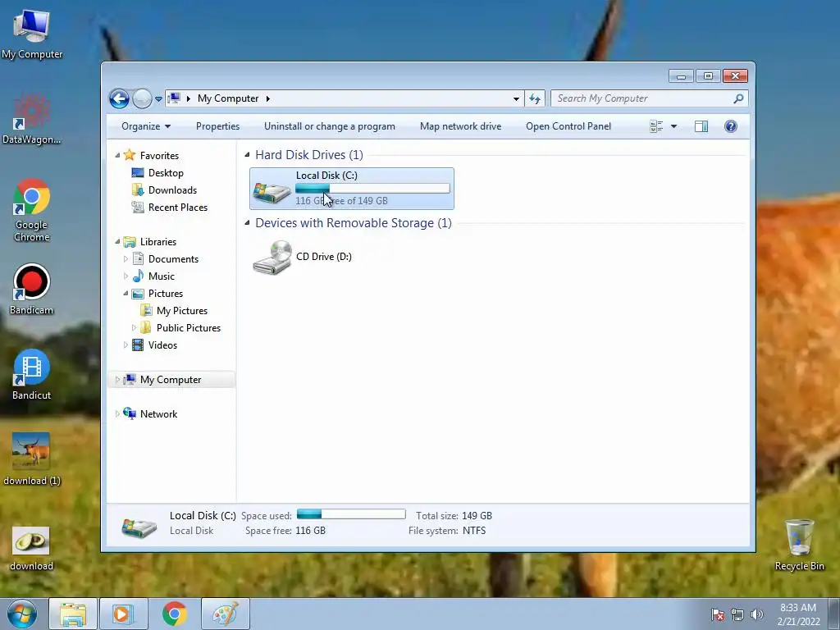Open the address bar history dropdown
Image resolution: width=840 pixels, height=630 pixels.
click(x=516, y=98)
